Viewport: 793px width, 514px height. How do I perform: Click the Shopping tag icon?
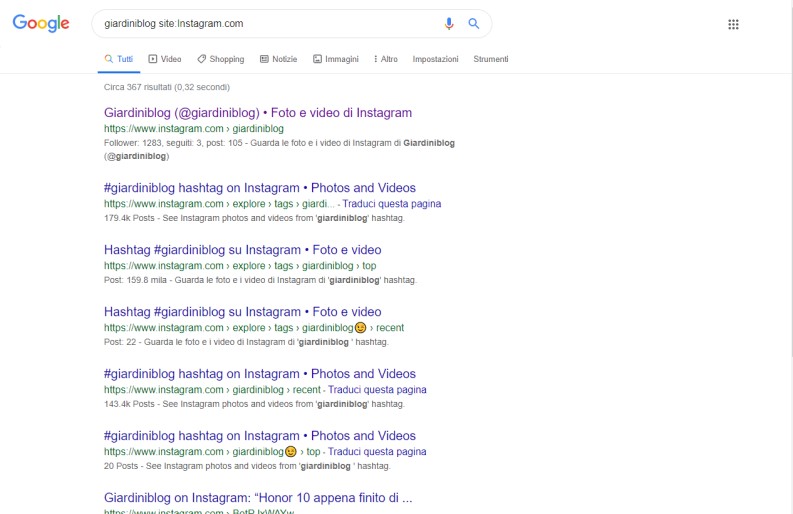pyautogui.click(x=201, y=59)
